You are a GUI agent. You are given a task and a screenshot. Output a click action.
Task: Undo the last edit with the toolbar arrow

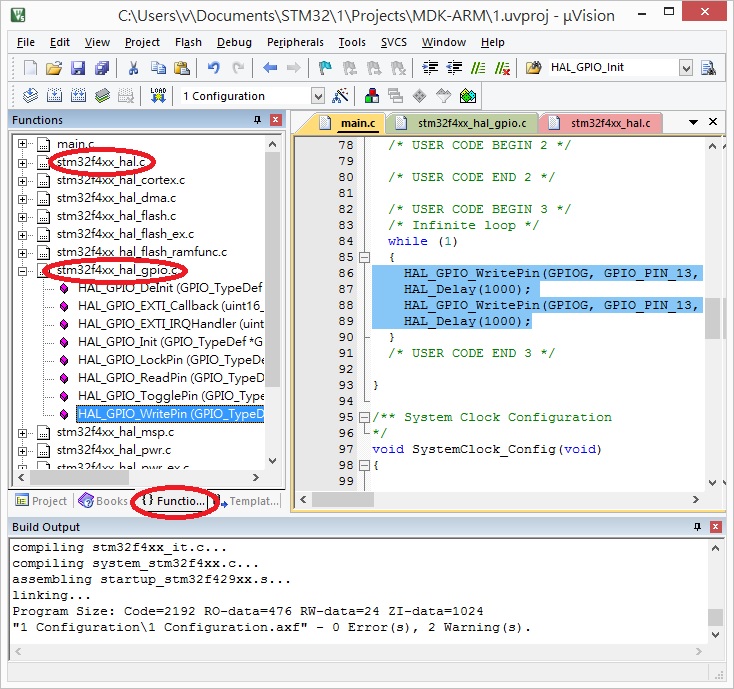(213, 68)
